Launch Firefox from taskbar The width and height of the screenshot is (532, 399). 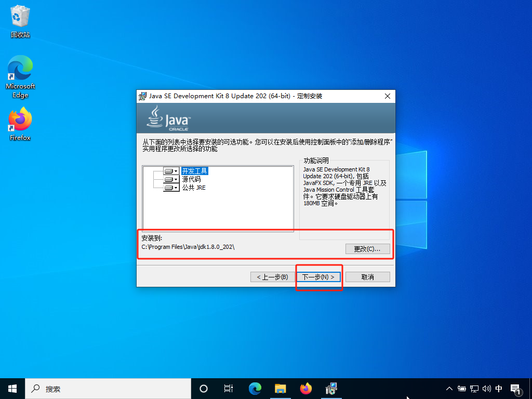click(x=305, y=389)
